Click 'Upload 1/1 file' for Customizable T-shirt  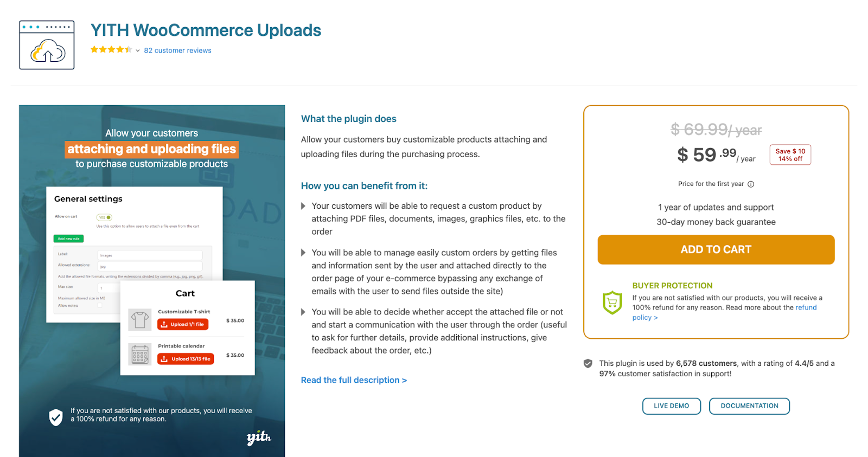(183, 324)
